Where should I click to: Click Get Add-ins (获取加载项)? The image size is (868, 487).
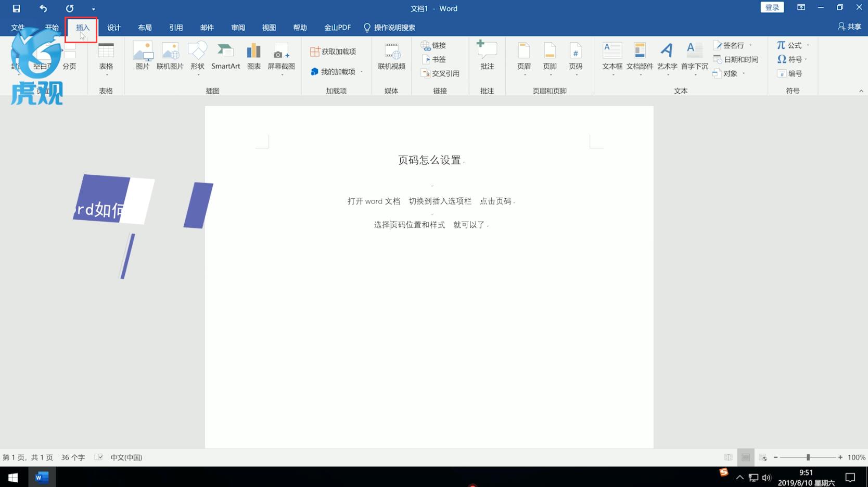pyautogui.click(x=333, y=52)
